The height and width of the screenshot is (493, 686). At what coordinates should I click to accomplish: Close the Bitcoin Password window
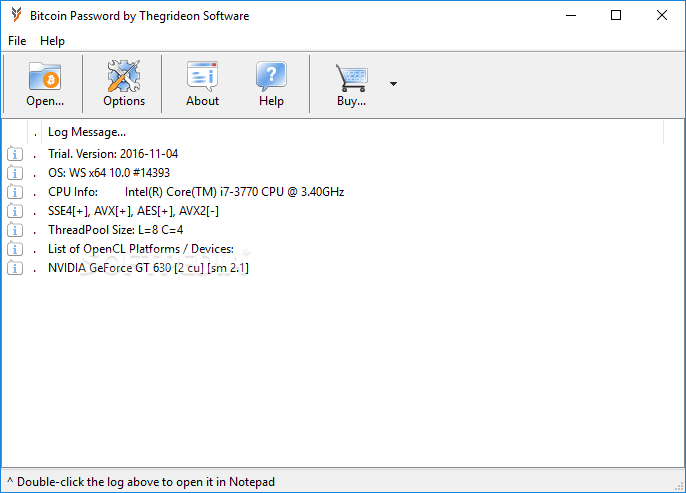[x=662, y=15]
